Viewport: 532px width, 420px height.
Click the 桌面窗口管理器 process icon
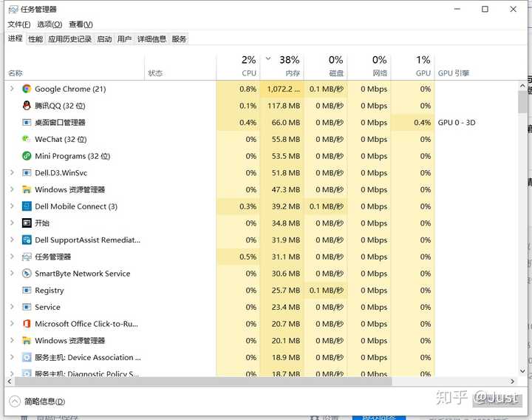pyautogui.click(x=27, y=122)
